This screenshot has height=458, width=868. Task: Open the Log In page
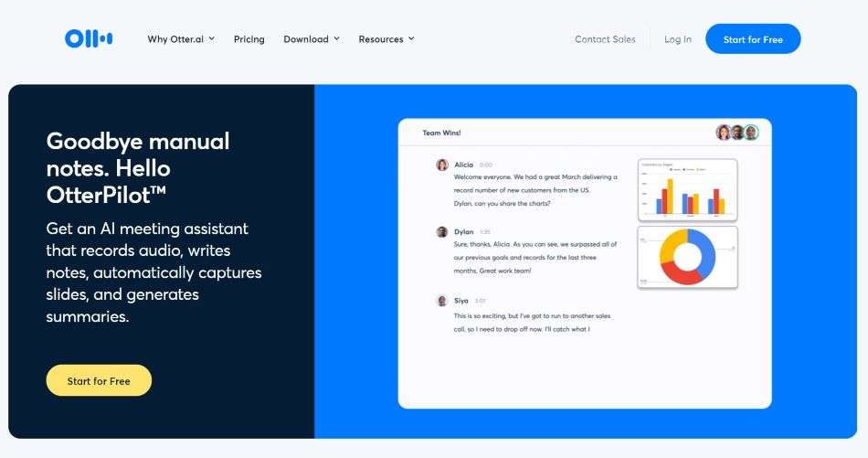tap(678, 39)
